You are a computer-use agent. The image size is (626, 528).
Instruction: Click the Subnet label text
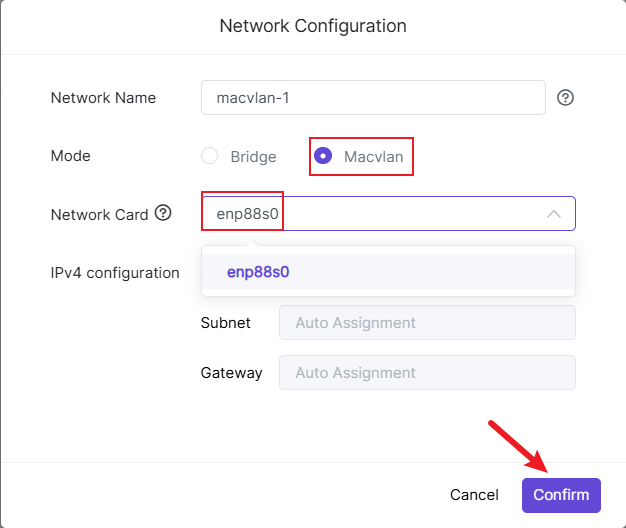coord(226,323)
